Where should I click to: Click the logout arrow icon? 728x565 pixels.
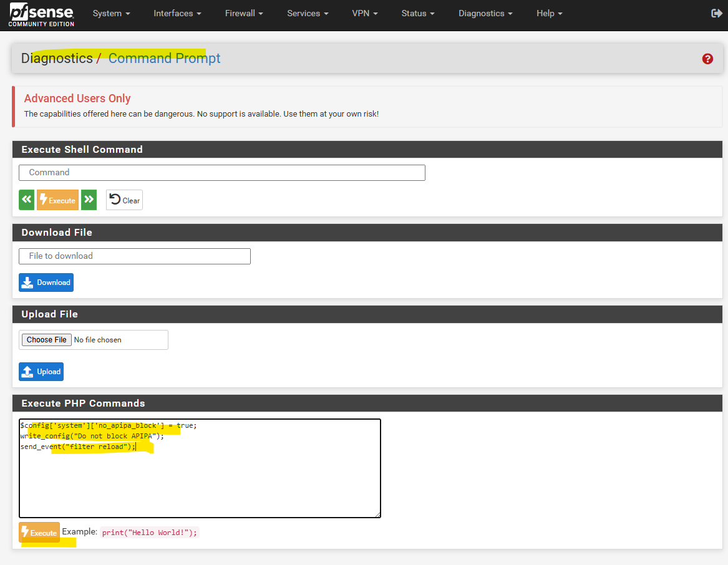tap(716, 13)
